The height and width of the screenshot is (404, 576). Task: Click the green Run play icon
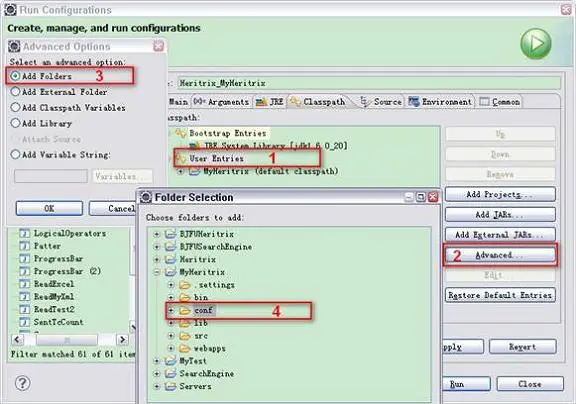(536, 43)
